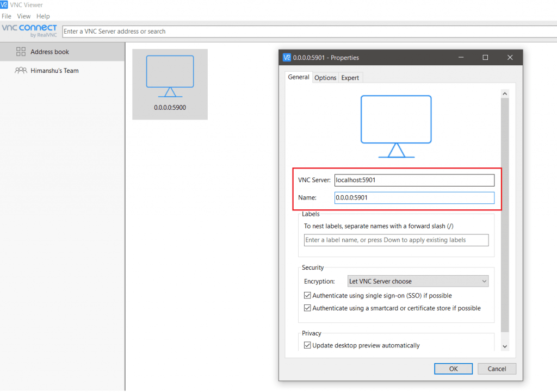Click the Name field showing 0.0.0.0:5901

coord(414,198)
